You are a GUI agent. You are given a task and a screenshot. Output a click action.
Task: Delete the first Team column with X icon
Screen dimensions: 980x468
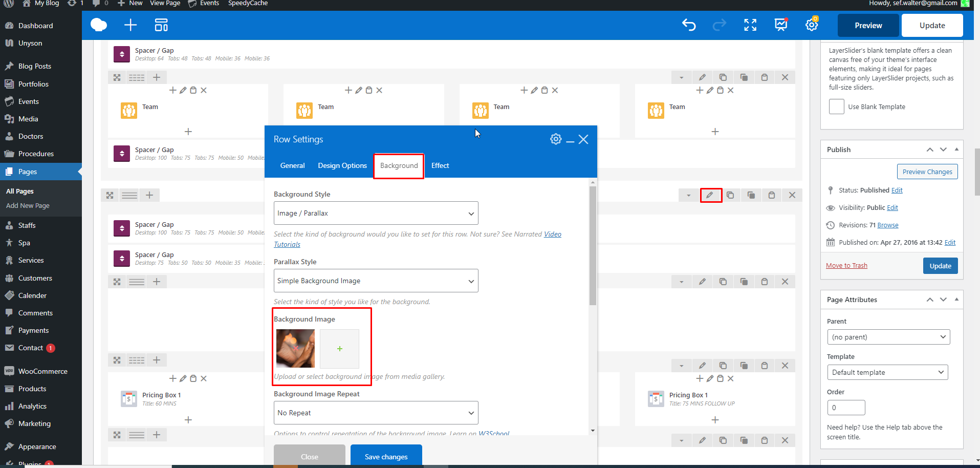click(204, 90)
